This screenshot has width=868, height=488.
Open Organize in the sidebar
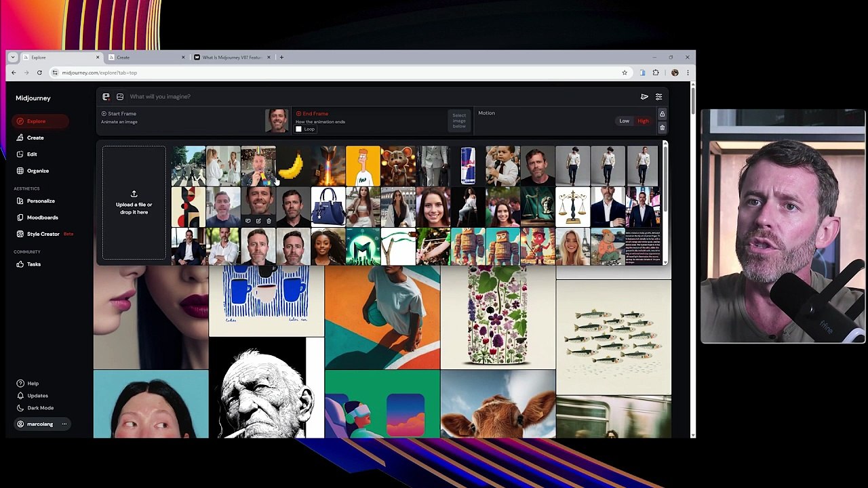tap(33, 171)
